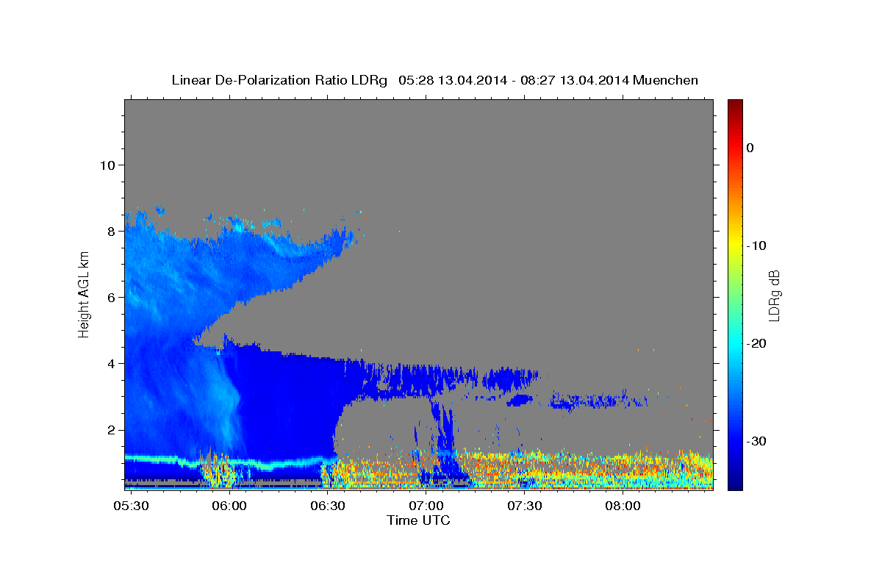
Task: Click the "Height AGL km" y-axis label
Action: click(84, 294)
